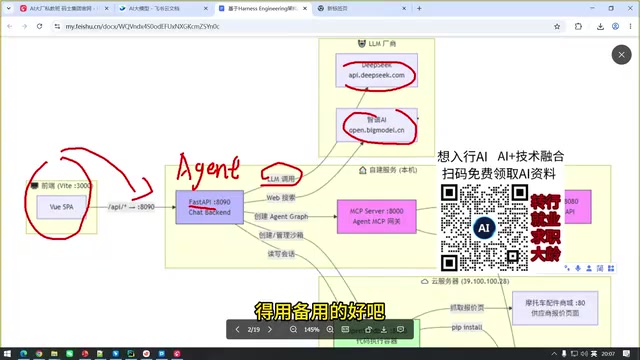The width and height of the screenshot is (640, 360).
Task: Click the Web 搜索 edge label
Action: tap(281, 198)
